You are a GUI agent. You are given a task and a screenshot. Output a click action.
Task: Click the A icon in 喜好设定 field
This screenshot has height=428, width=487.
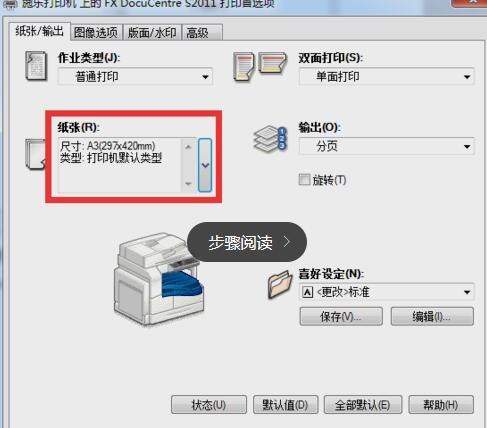[x=308, y=292]
